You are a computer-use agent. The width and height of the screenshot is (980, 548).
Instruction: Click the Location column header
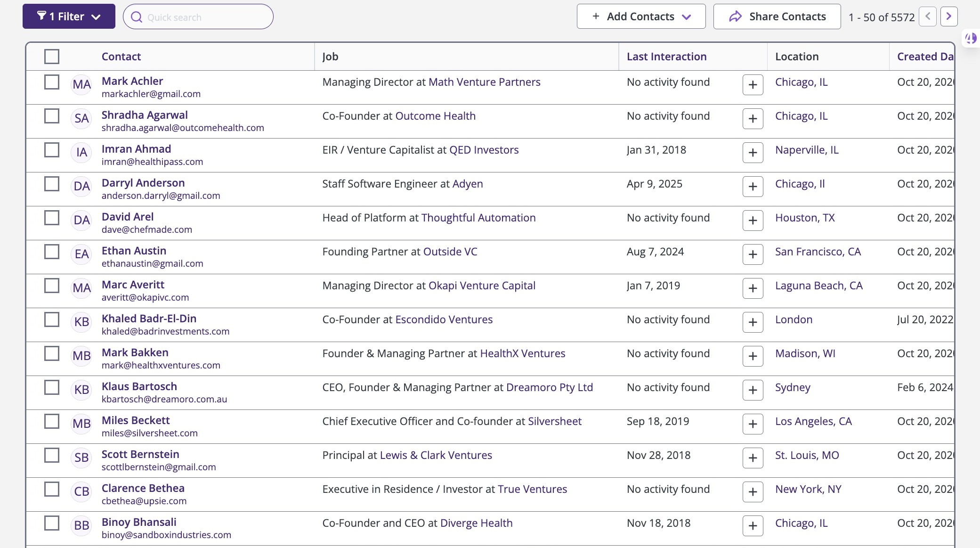tap(797, 57)
